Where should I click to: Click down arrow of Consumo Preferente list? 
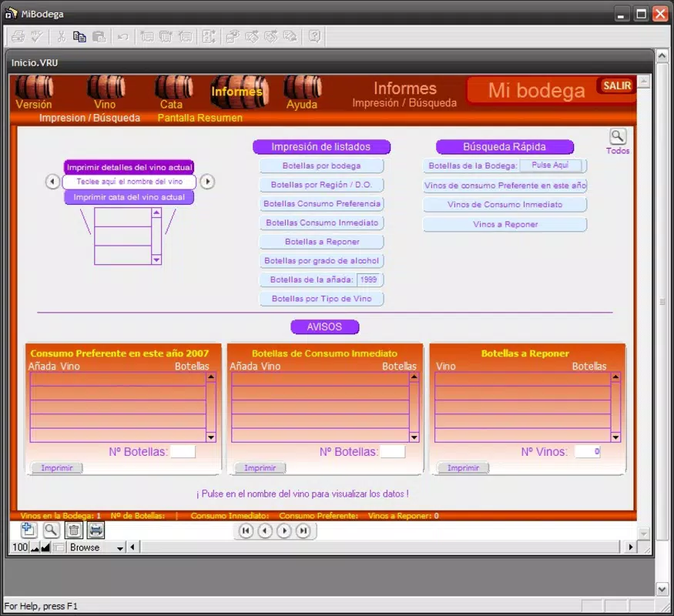(210, 437)
